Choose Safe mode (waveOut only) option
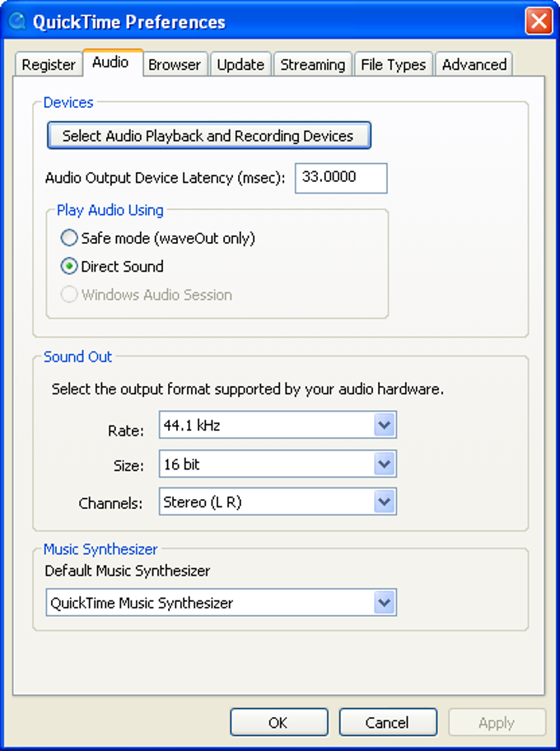 [69, 238]
